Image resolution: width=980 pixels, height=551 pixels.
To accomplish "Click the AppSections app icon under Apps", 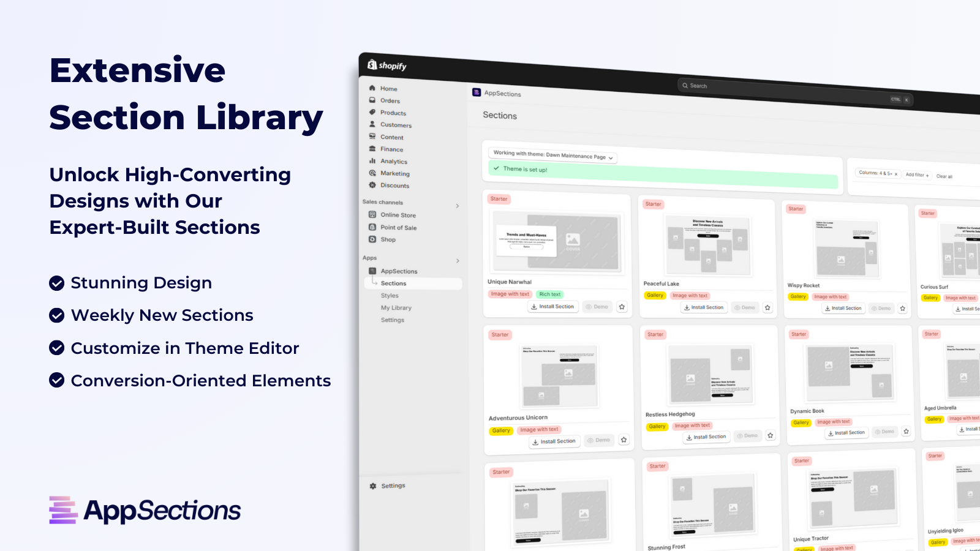I will point(372,271).
